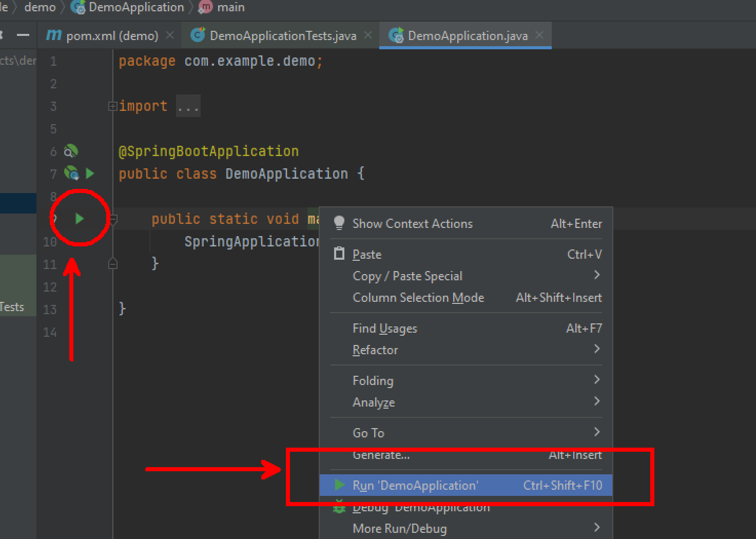Click the @SpringBootApplication annotation
Image resolution: width=756 pixels, height=539 pixels.
pyautogui.click(x=209, y=151)
